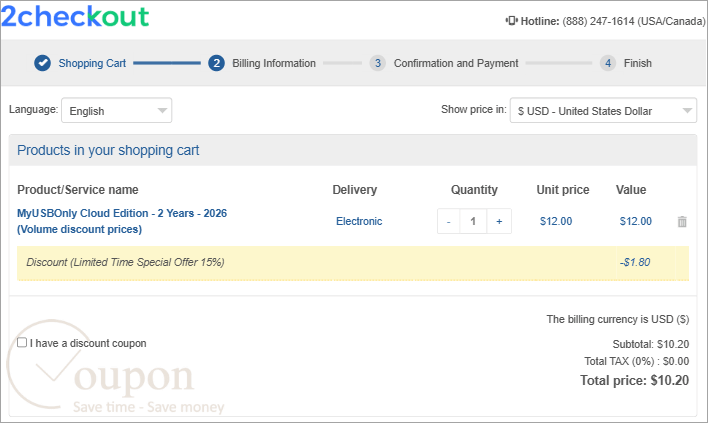Click the discount value -$1.80
This screenshot has height=423, width=708.
(635, 262)
